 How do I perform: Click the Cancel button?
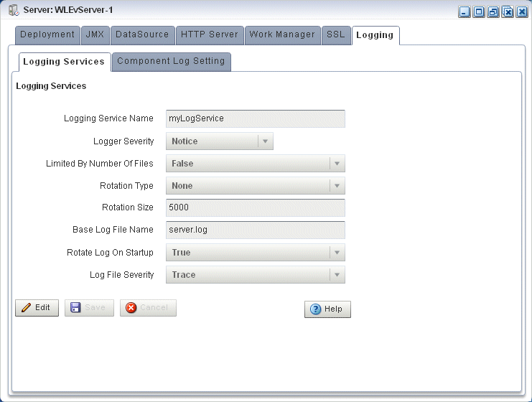pos(148,308)
